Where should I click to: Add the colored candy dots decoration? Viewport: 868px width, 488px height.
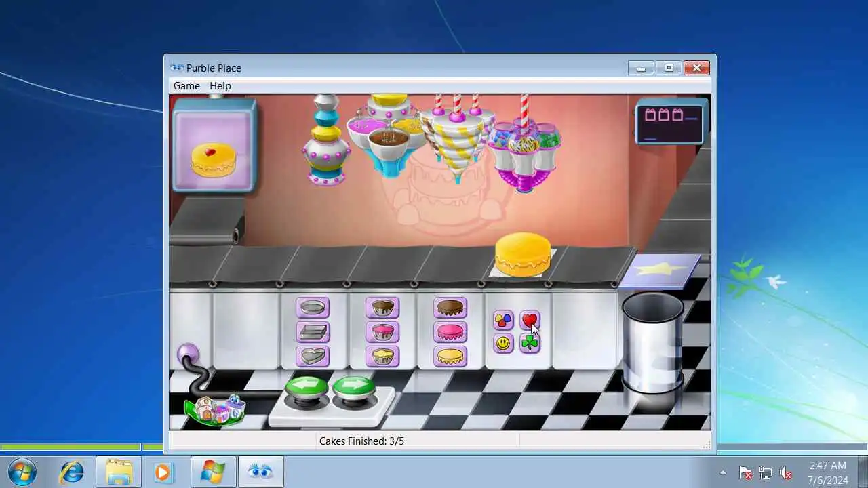(x=503, y=321)
